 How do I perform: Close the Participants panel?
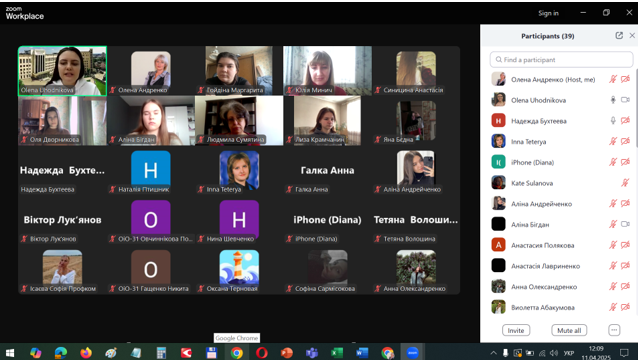tap(632, 36)
